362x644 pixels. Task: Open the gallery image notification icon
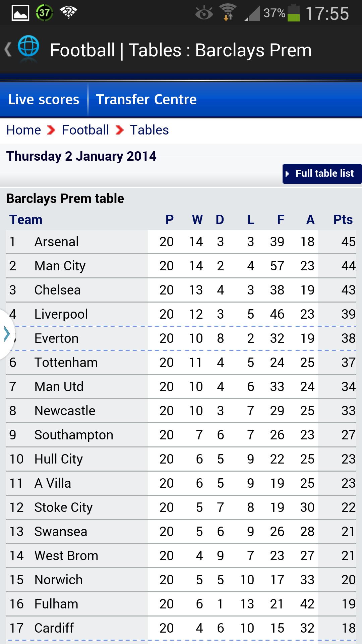coord(20,13)
